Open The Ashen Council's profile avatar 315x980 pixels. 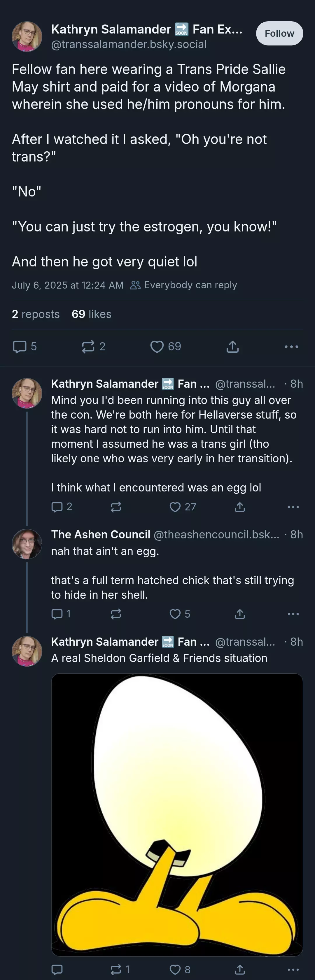[27, 544]
